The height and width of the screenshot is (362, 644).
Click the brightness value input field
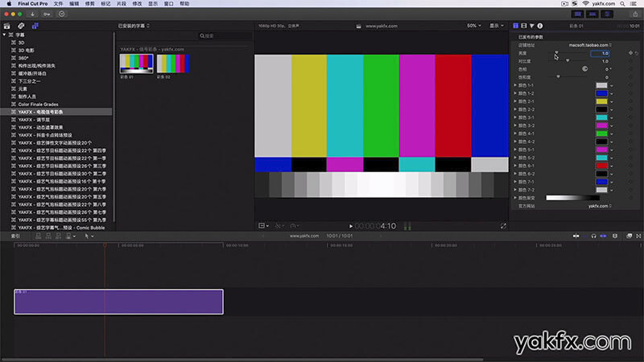pos(600,53)
